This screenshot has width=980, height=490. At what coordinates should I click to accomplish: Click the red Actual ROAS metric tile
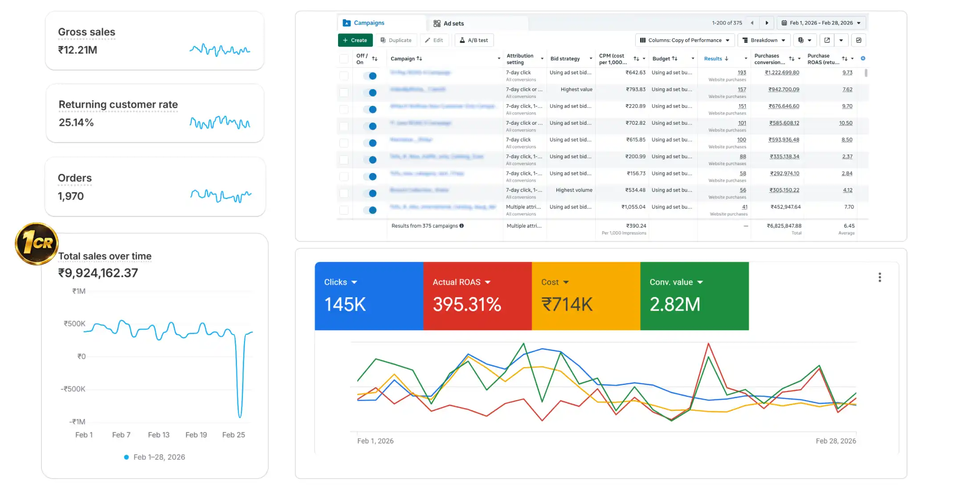(x=477, y=296)
